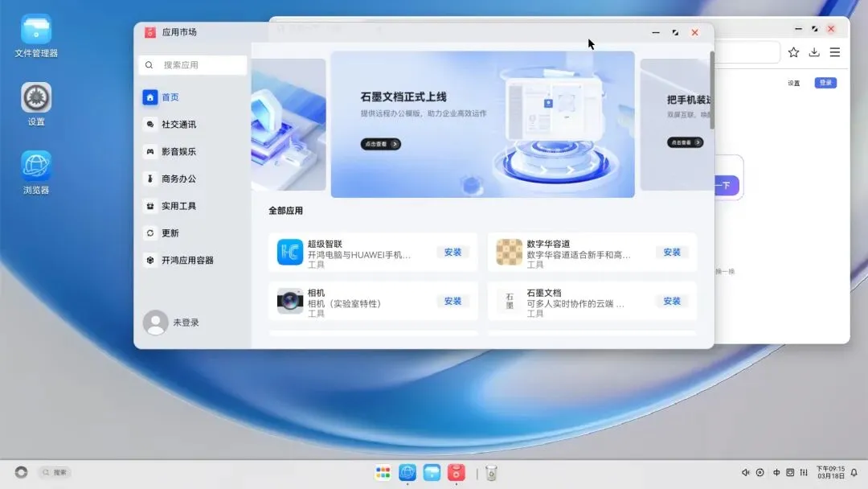Viewport: 868px width, 489px height.
Task: Click 点击查看 on the 石墨文档 banner
Action: [381, 144]
